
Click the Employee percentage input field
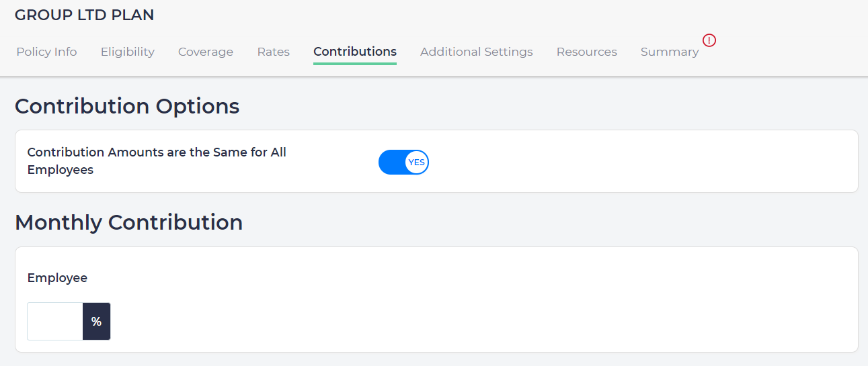click(55, 322)
